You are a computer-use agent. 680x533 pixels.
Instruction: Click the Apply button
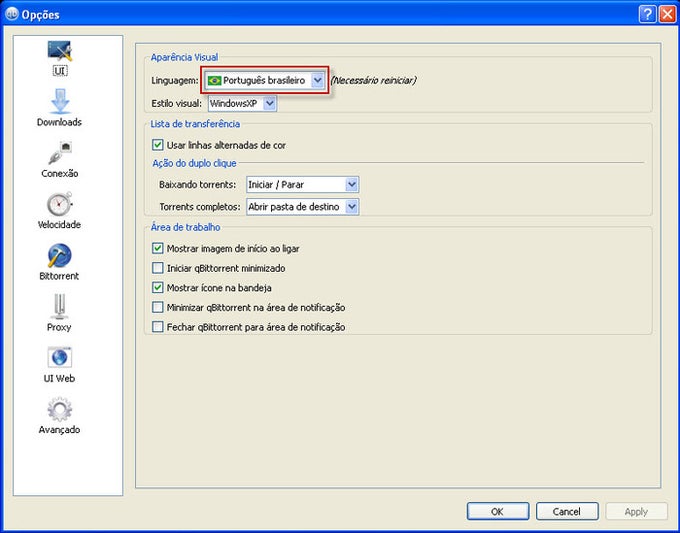pyautogui.click(x=636, y=511)
